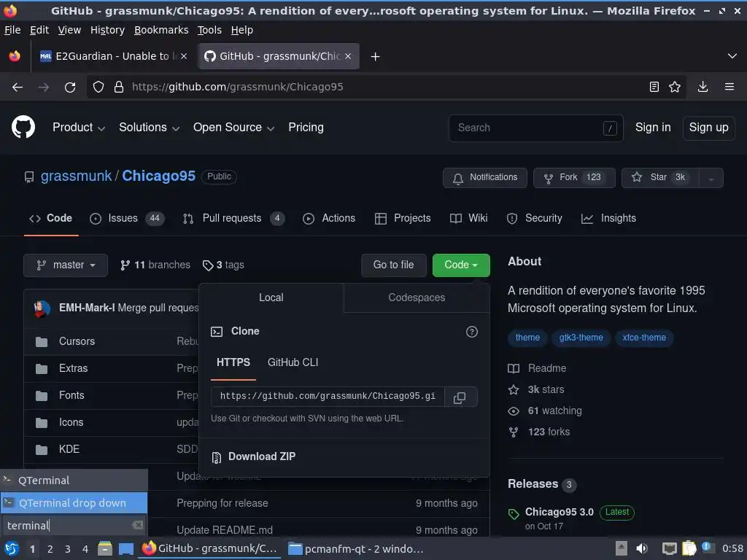Click the Fork button
Viewport: 747px width, 560px height.
click(x=574, y=178)
